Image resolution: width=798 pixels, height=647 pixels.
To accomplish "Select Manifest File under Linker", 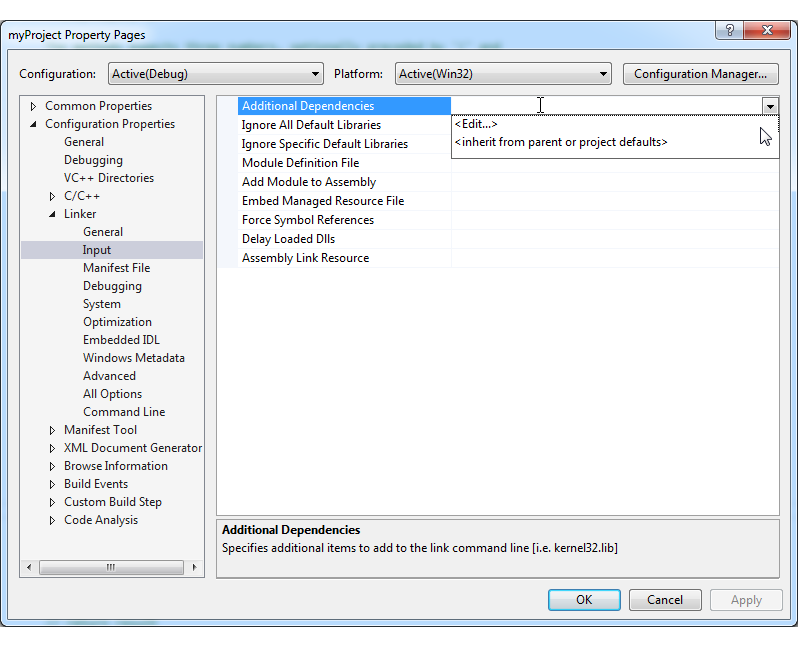I will pos(117,268).
